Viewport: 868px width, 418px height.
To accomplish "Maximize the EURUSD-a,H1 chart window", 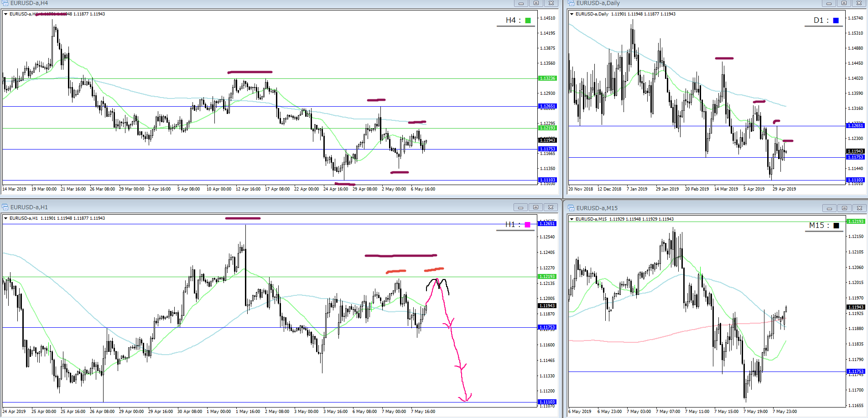I will click(535, 207).
